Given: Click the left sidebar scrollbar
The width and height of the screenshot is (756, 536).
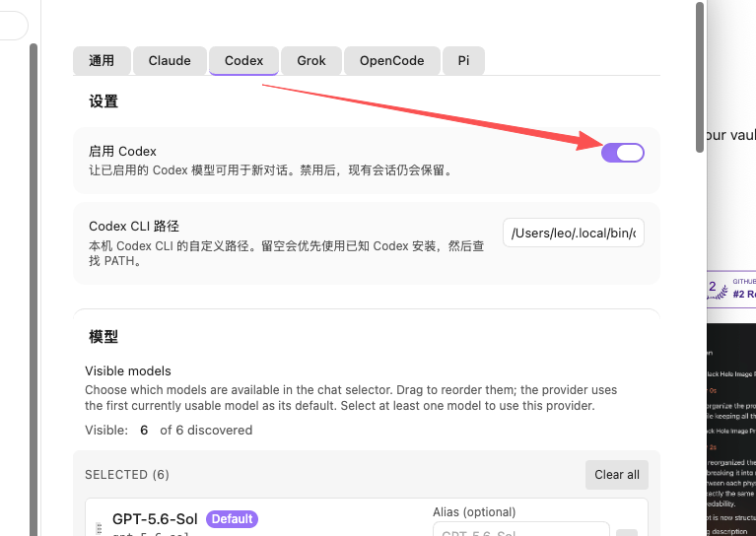Looking at the screenshot, I should tap(34, 290).
